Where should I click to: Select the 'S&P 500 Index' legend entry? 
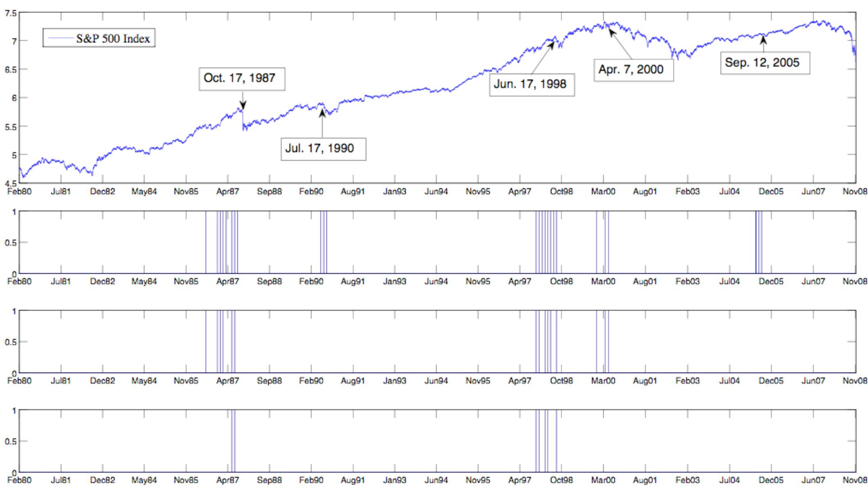click(99, 39)
